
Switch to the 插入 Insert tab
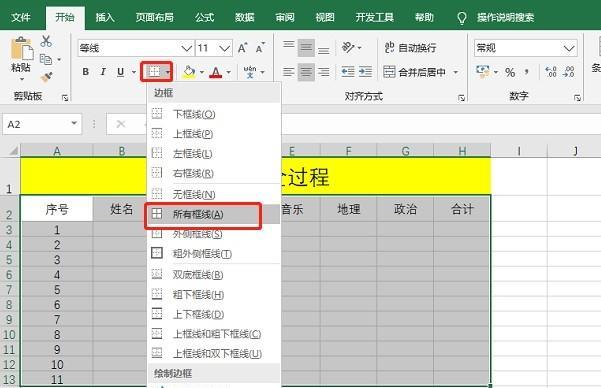tap(105, 17)
